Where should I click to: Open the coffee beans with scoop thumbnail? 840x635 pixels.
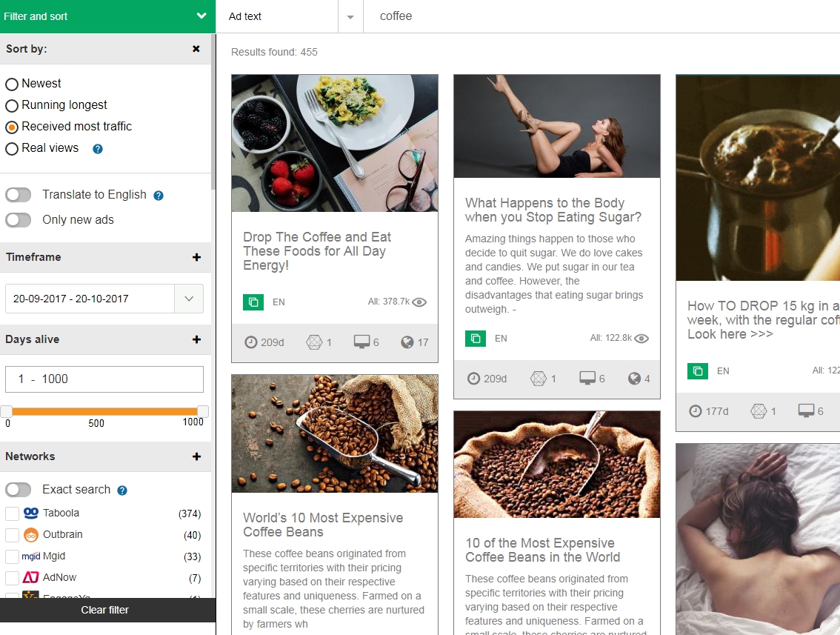(335, 433)
